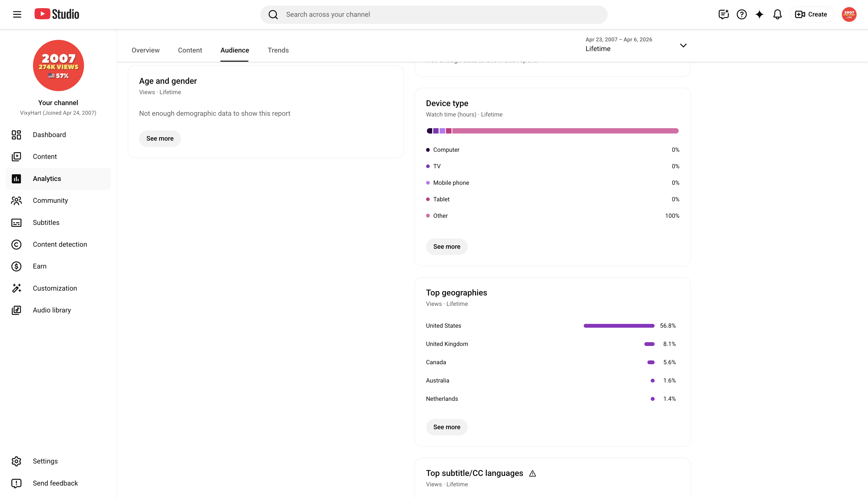868x498 pixels.
Task: Switch to the Trends tab
Action: pos(278,50)
